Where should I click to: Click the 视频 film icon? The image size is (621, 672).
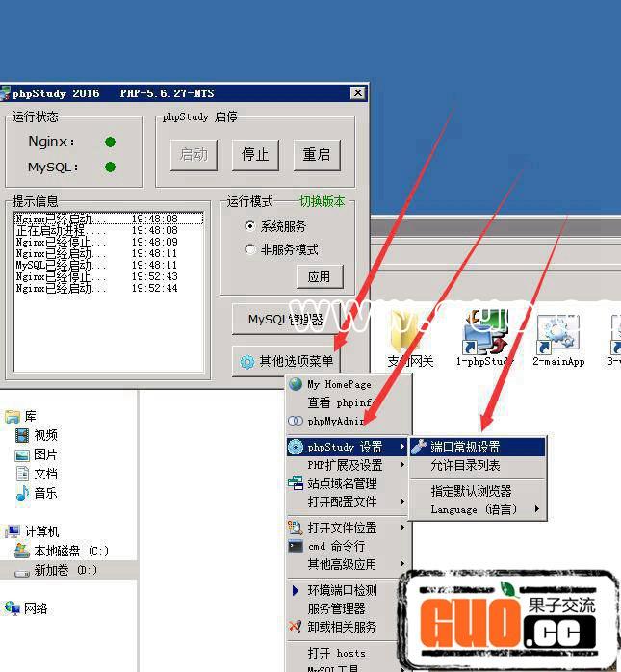[22, 435]
